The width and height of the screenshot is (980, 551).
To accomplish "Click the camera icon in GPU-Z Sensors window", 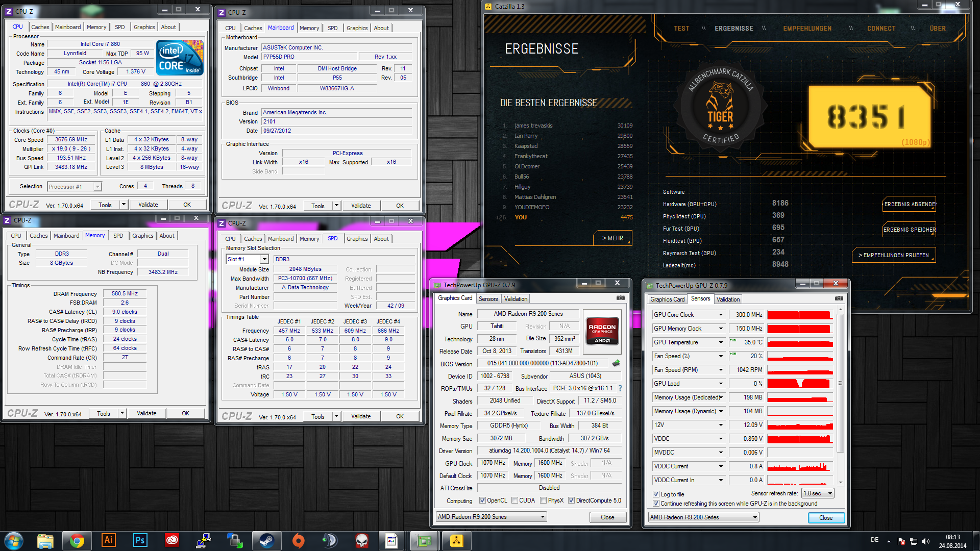I will pos(839,298).
